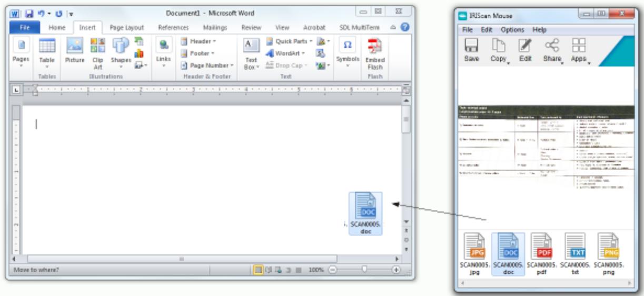Click Embed Flash button in Word
Screen dimensions: 644x296
point(375,53)
